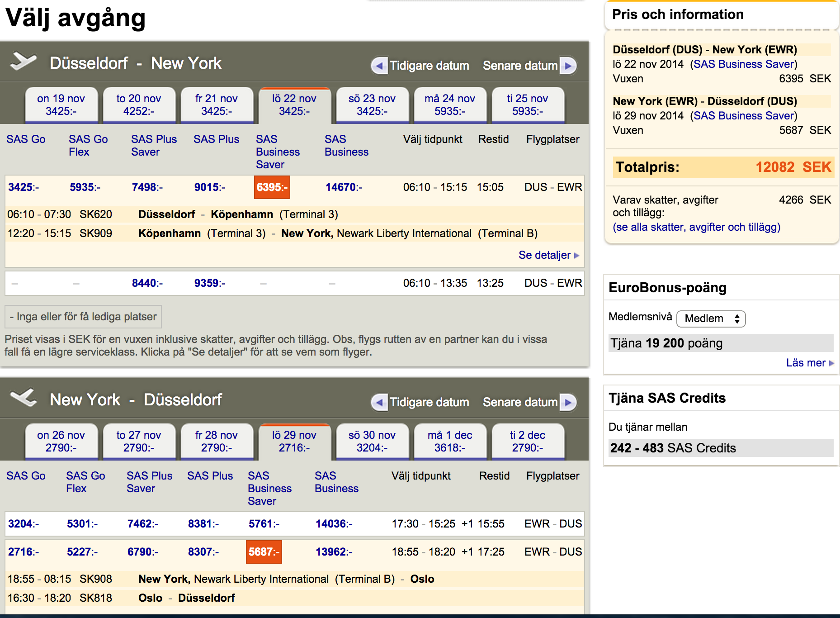Select outbound SAS Business Saver fare 6395
840x618 pixels.
pos(272,187)
